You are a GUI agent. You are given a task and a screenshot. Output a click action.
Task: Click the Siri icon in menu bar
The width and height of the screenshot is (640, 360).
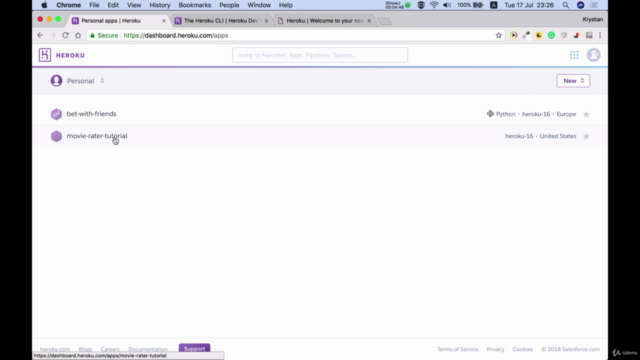[580, 5]
